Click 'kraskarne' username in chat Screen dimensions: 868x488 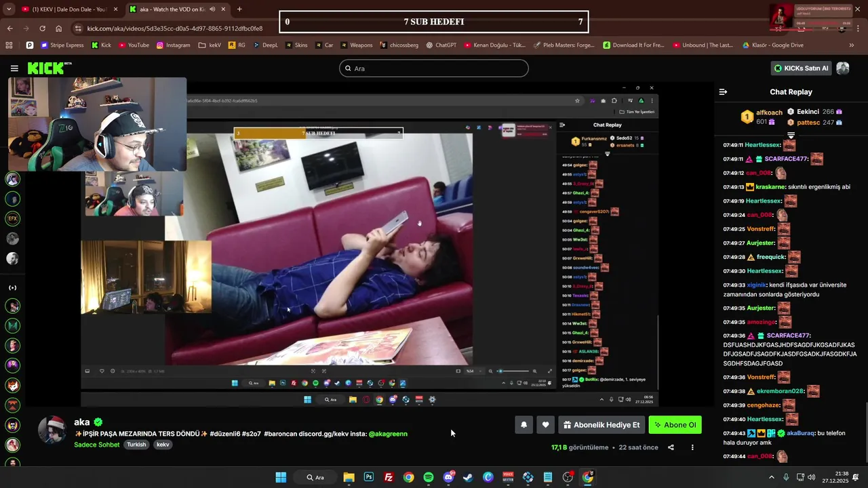(x=770, y=187)
